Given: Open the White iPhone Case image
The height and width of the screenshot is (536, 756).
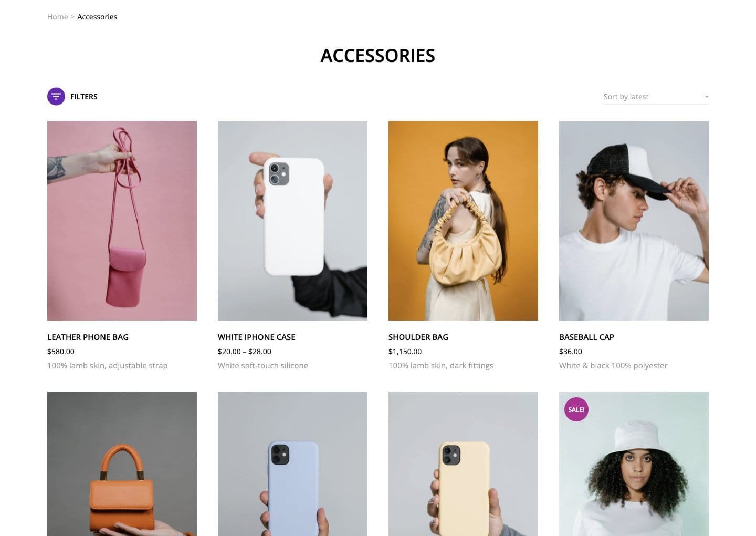Looking at the screenshot, I should pos(292,221).
